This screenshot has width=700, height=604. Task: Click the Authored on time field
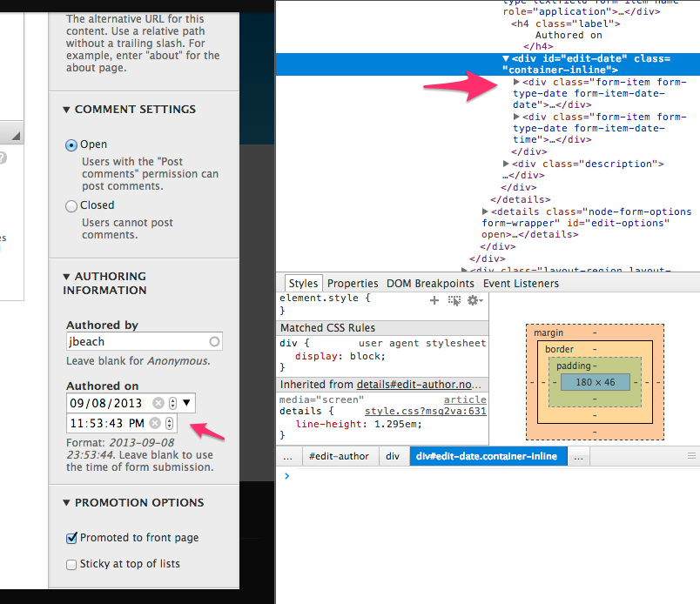[122, 423]
